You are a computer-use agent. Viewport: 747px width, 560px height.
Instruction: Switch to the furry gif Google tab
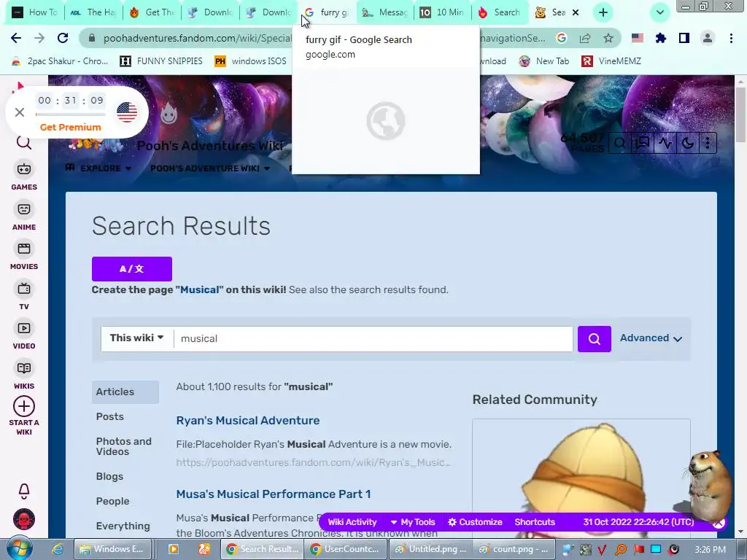tap(327, 12)
